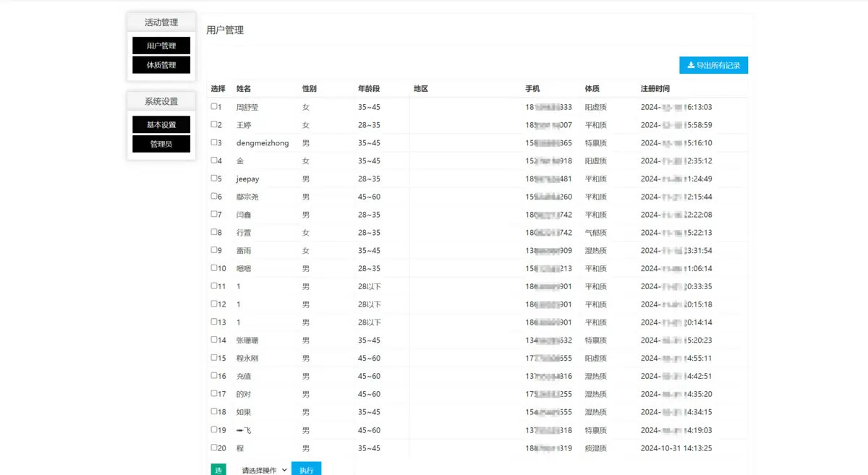The image size is (868, 475).
Task: Tick the checkbox for row 1 周舒莹
Action: (214, 106)
